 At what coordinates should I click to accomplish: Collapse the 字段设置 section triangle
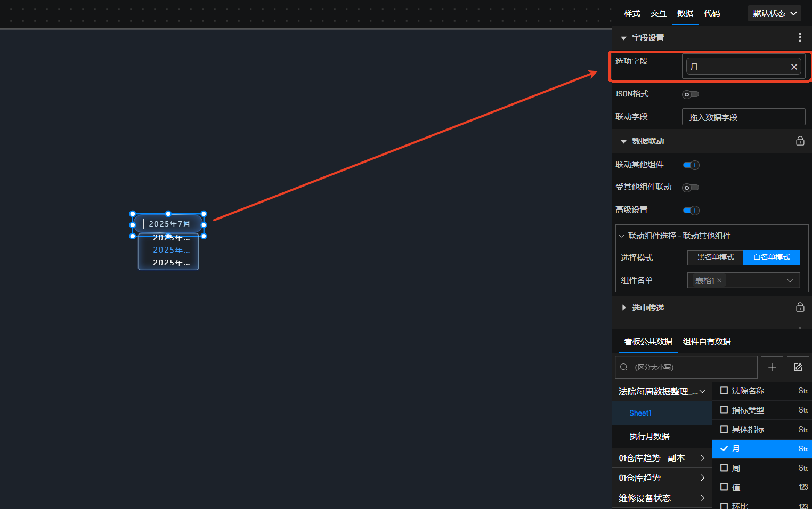click(623, 38)
